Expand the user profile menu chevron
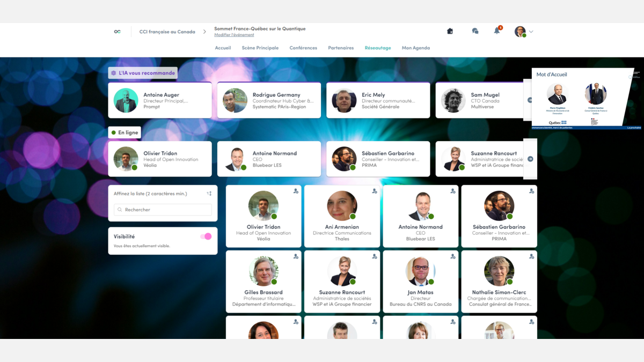The height and width of the screenshot is (362, 644). (531, 32)
